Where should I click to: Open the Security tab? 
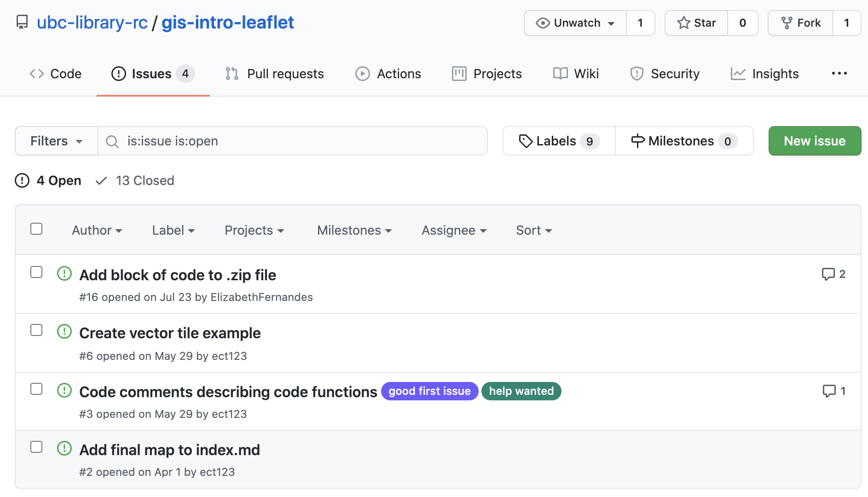click(x=665, y=74)
